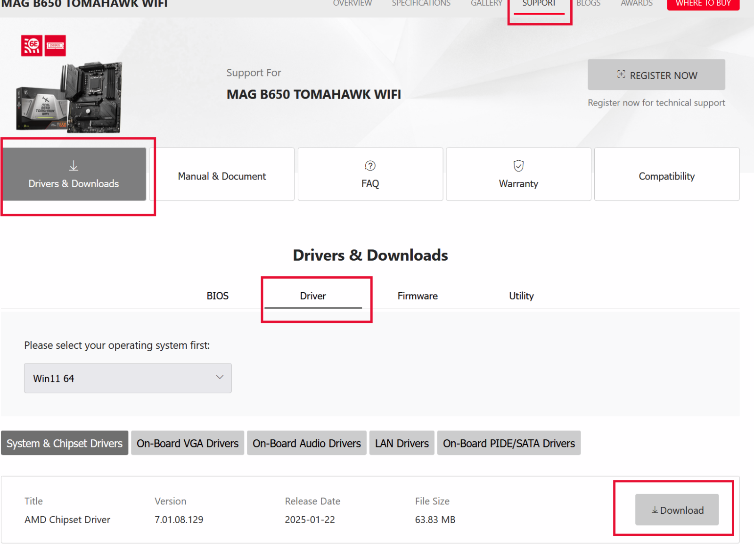
Task: Open the Win11 64 operating system dropdown
Action: 128,378
